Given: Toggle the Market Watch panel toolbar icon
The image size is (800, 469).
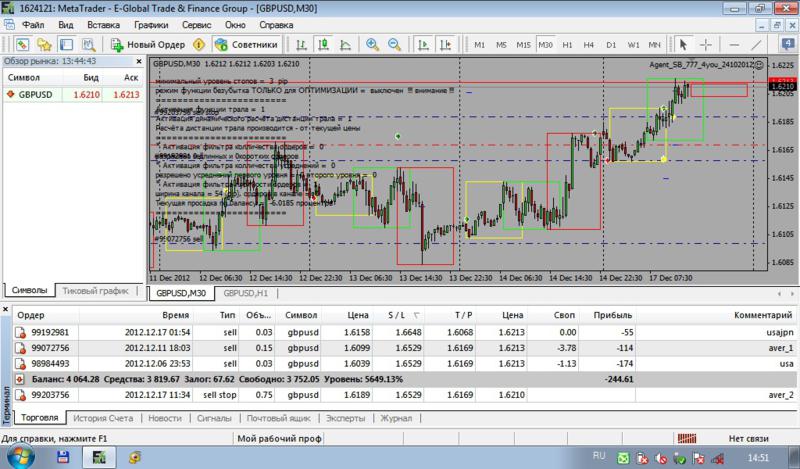Looking at the screenshot, I should point(22,44).
